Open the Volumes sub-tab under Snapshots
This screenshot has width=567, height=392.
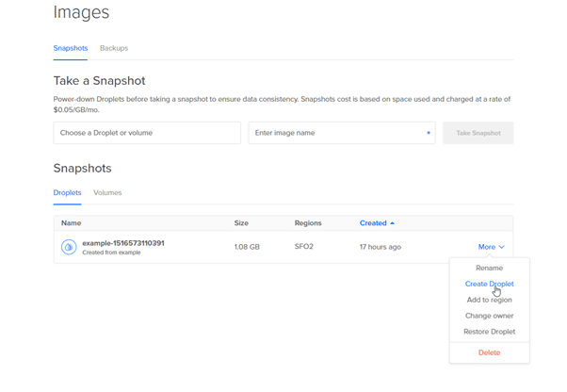pyautogui.click(x=107, y=192)
